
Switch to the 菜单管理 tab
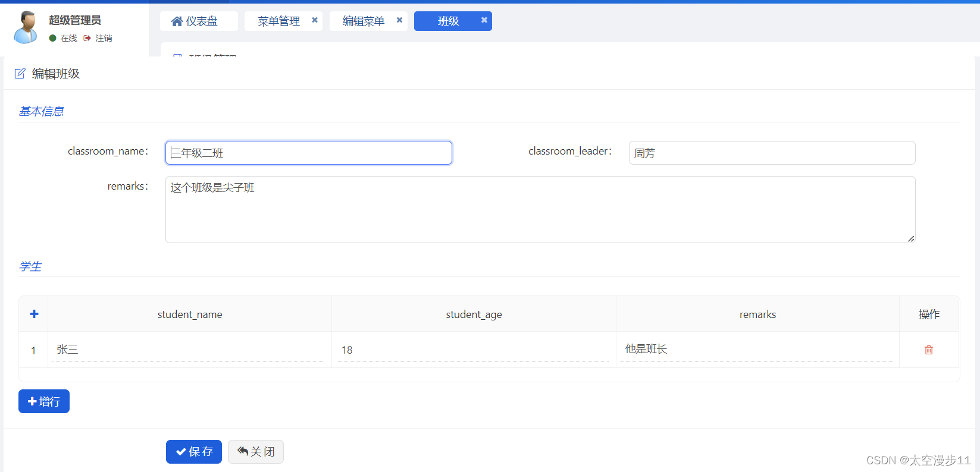pyautogui.click(x=278, y=21)
